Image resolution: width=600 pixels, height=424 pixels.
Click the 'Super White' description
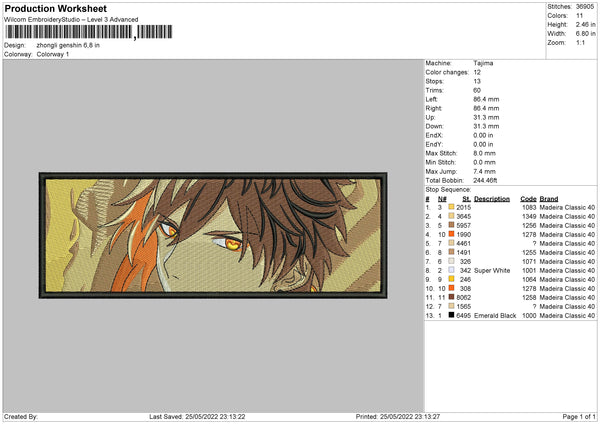pos(492,271)
